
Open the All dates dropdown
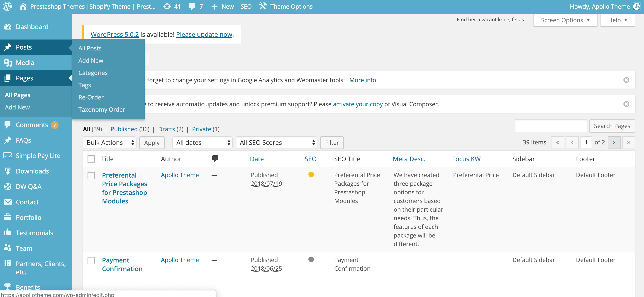pyautogui.click(x=202, y=143)
